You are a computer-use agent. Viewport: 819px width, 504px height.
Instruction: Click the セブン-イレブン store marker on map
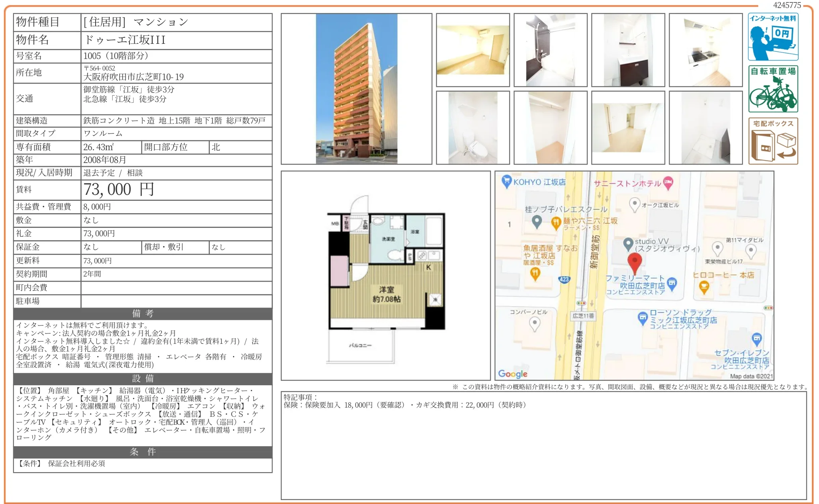[756, 338]
